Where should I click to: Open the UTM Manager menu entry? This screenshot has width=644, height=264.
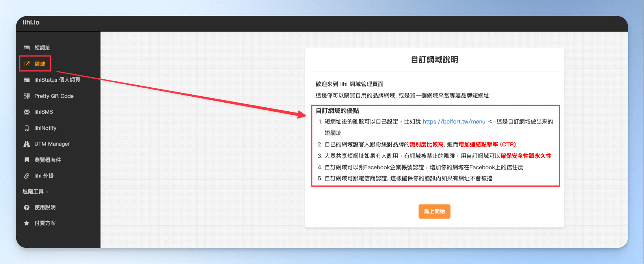(x=52, y=144)
